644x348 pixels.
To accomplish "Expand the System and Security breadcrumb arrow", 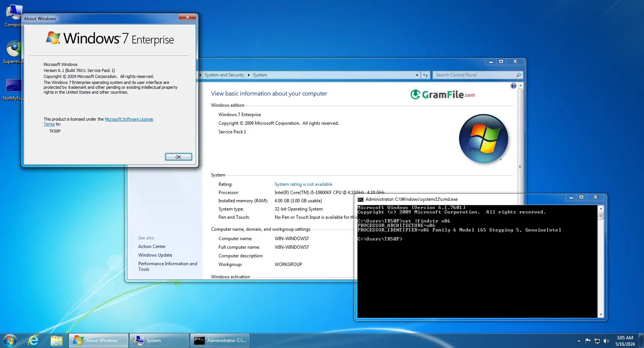I will (x=249, y=75).
